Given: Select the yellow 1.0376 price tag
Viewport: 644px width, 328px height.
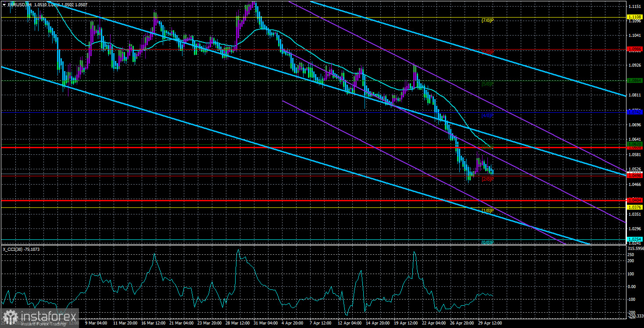Looking at the screenshot, I should (635, 207).
